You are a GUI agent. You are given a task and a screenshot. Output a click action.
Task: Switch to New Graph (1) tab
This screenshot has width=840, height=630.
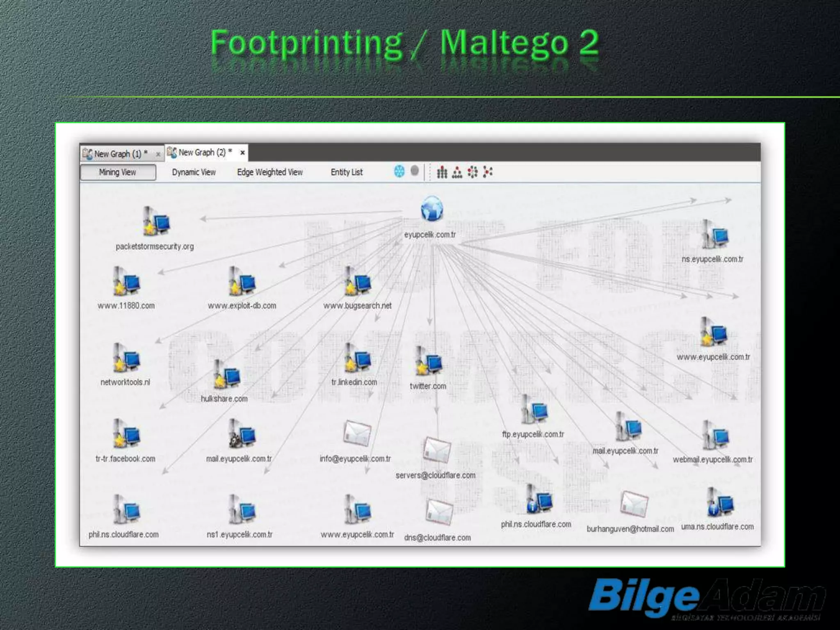(117, 154)
